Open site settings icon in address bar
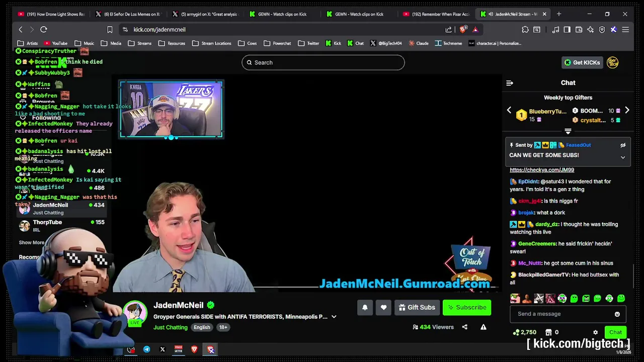Viewport: 644px width, 362px height. [x=125, y=30]
